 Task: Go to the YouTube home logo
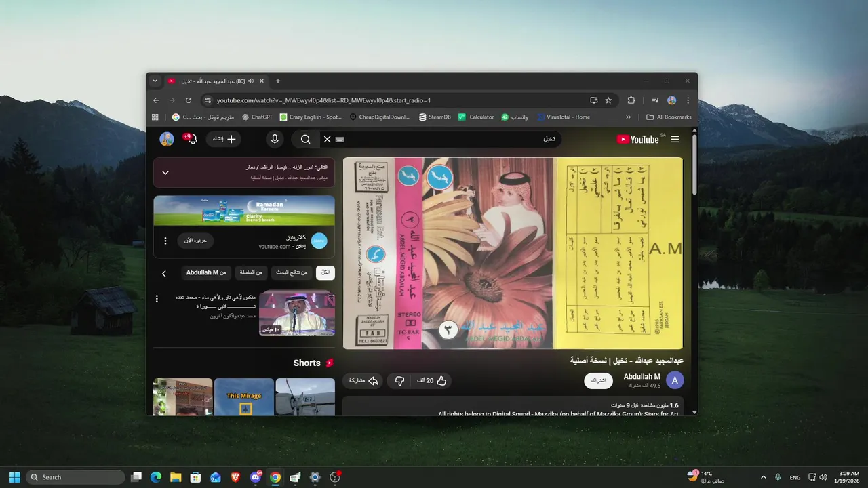(x=638, y=139)
